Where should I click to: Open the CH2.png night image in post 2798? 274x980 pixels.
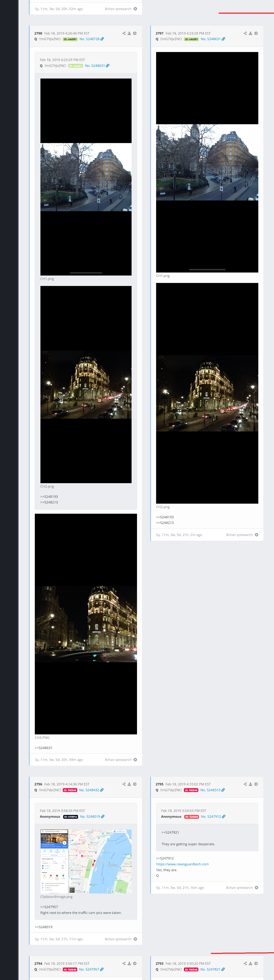[x=86, y=385]
